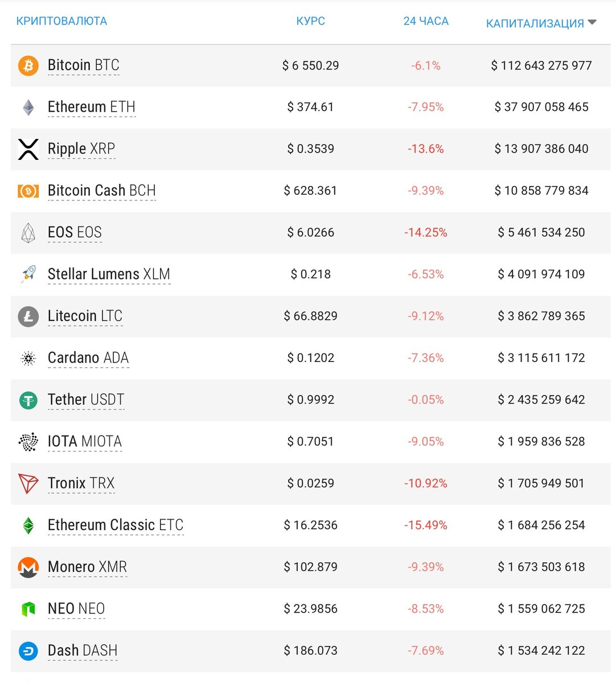This screenshot has height=683, width=616.
Task: Open the Bitcoin Cash BCH link
Action: point(101,191)
